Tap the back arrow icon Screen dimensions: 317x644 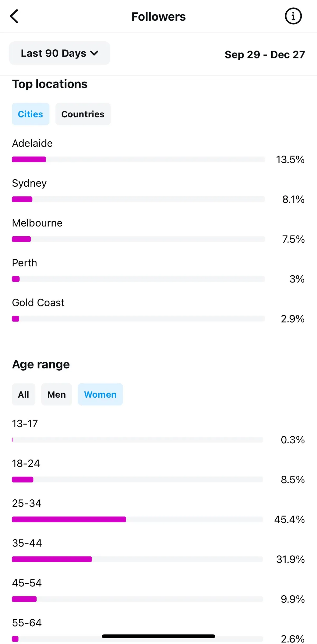(14, 16)
